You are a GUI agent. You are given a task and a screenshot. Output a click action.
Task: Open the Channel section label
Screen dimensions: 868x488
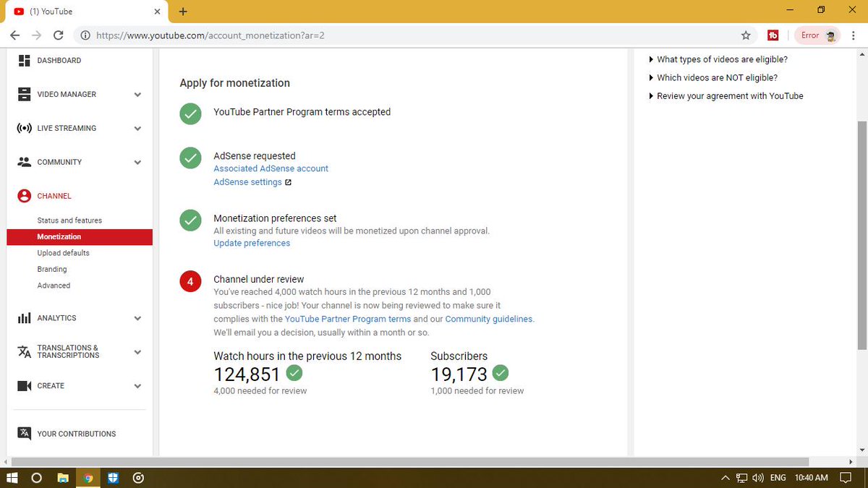pos(54,196)
